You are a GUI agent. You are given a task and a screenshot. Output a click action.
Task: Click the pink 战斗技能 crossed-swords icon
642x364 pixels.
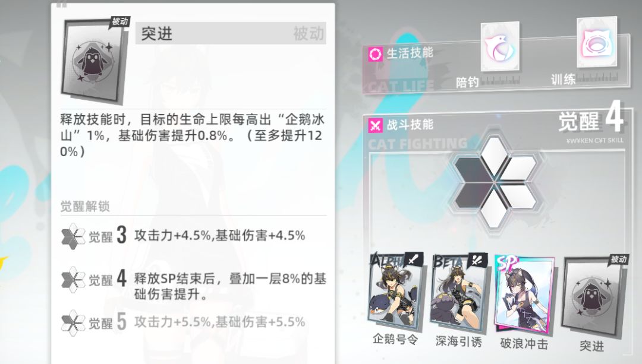(x=375, y=125)
